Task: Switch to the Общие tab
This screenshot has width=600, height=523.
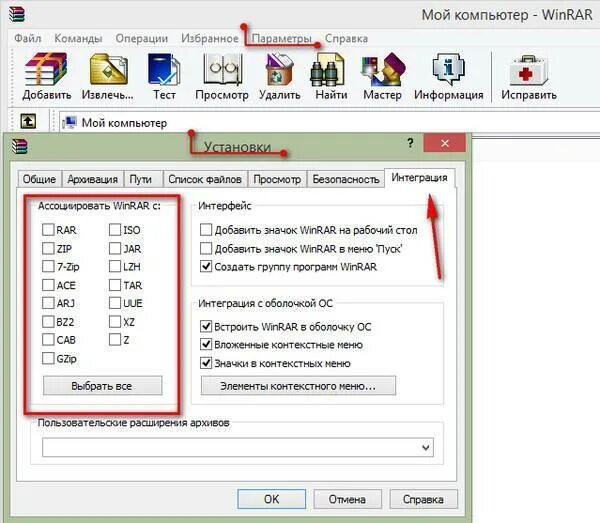Action: [x=39, y=179]
